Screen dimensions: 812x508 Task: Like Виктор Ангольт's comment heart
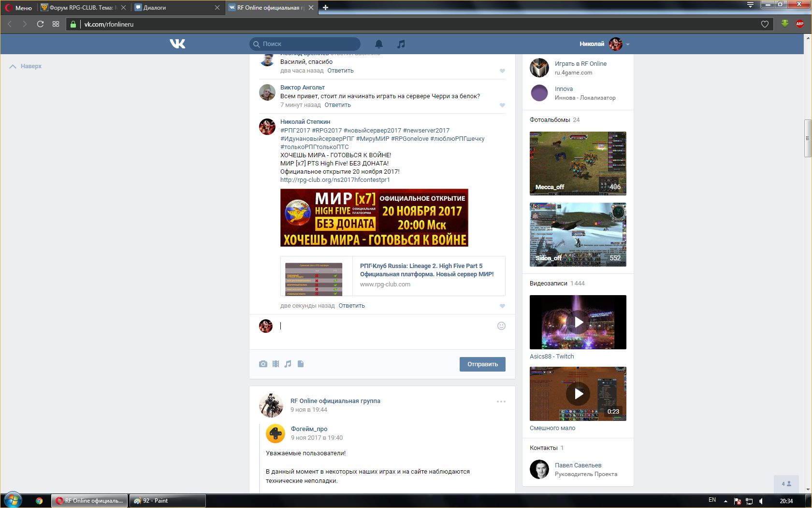(502, 105)
